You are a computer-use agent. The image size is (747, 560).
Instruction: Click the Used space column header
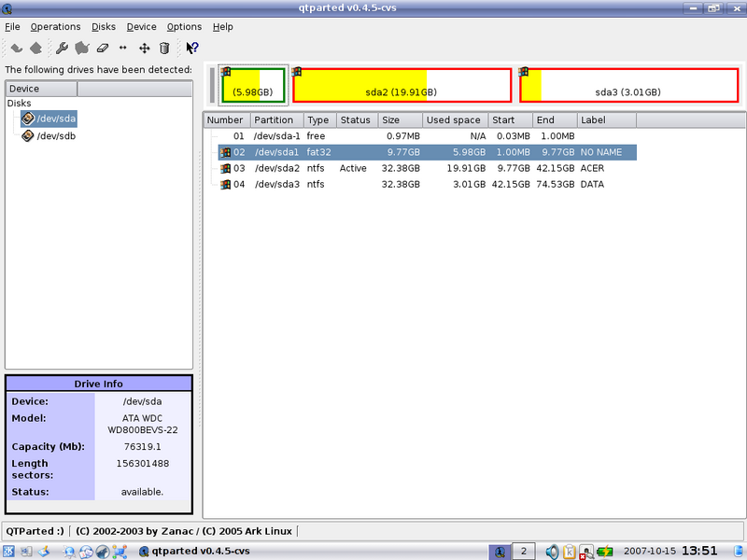pyautogui.click(x=454, y=120)
